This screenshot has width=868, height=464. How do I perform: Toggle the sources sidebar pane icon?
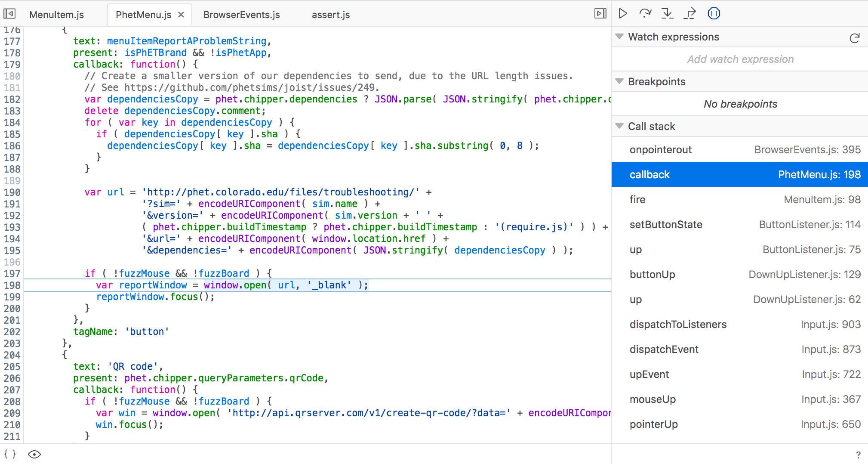[x=9, y=14]
